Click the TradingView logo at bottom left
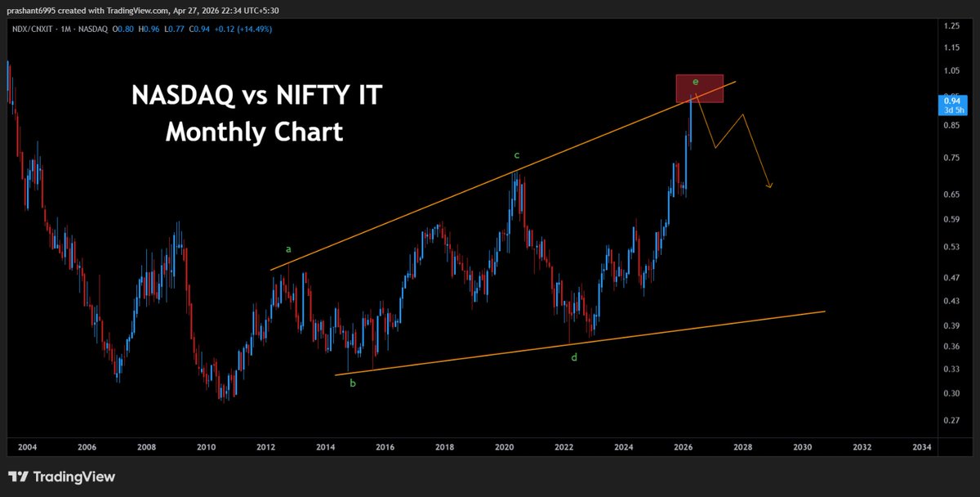Viewport: 980px width, 497px height. click(62, 477)
